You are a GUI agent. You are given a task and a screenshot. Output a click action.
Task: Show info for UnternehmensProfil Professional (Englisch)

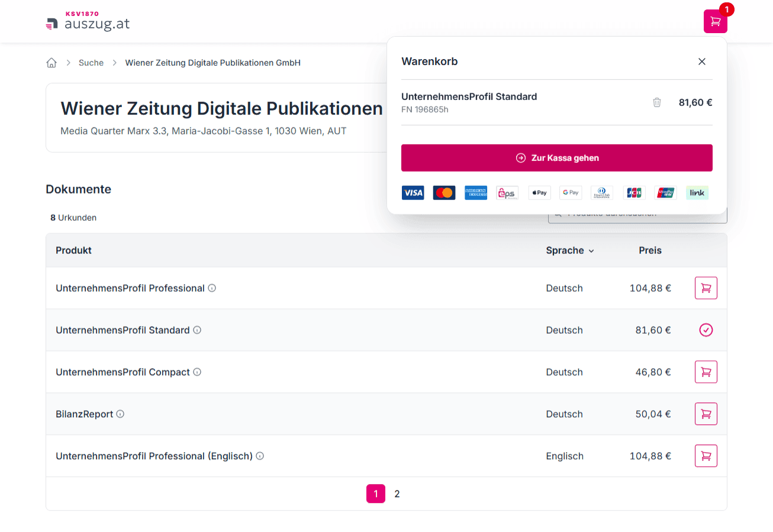coord(260,456)
